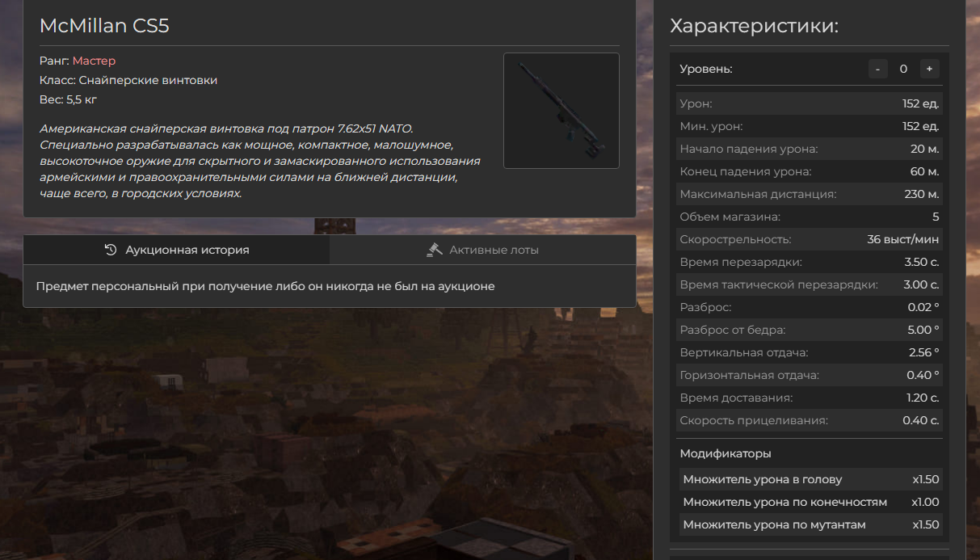Select the Разброс от бедра row

point(810,330)
